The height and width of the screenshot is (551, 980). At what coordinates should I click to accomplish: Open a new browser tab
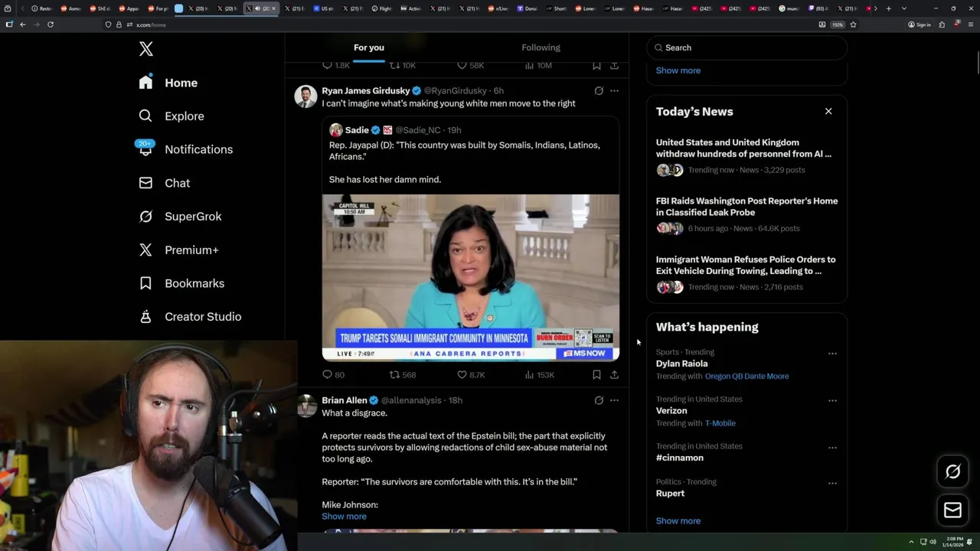pos(889,8)
